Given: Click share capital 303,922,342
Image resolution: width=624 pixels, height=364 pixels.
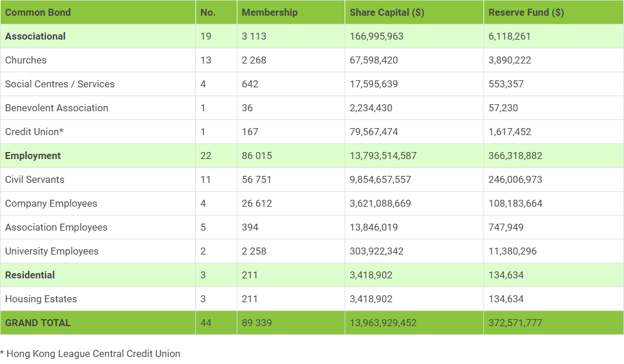Looking at the screenshot, I should point(377,251).
